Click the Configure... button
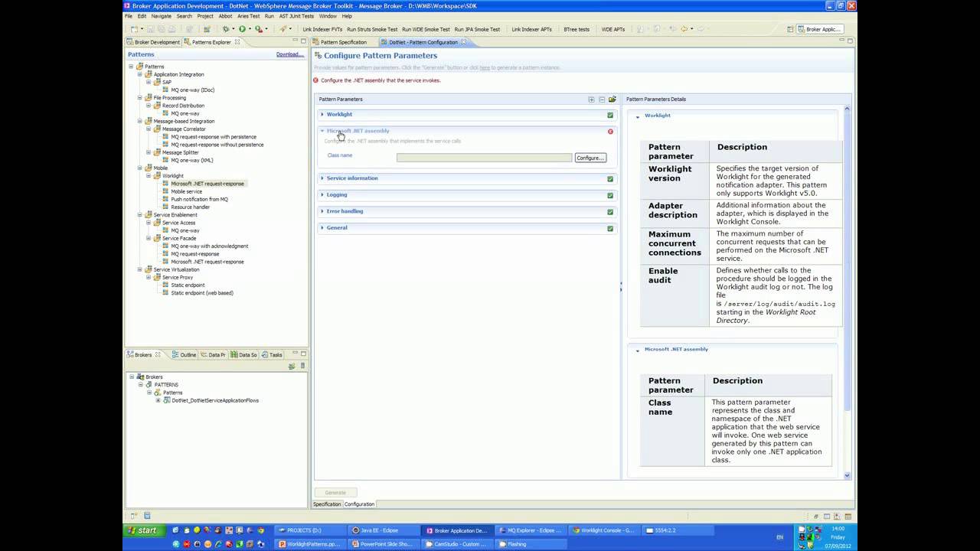This screenshot has height=551, width=980. click(x=590, y=158)
